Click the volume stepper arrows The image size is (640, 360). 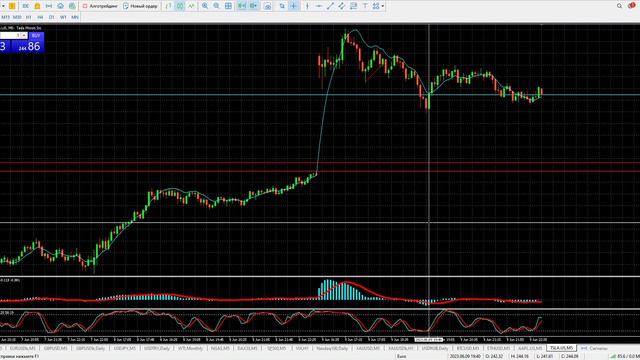pyautogui.click(x=24, y=36)
